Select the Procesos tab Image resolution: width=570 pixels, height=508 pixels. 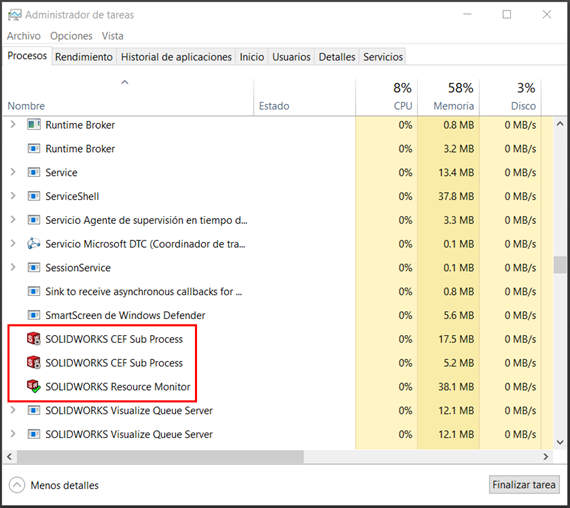pyautogui.click(x=27, y=56)
